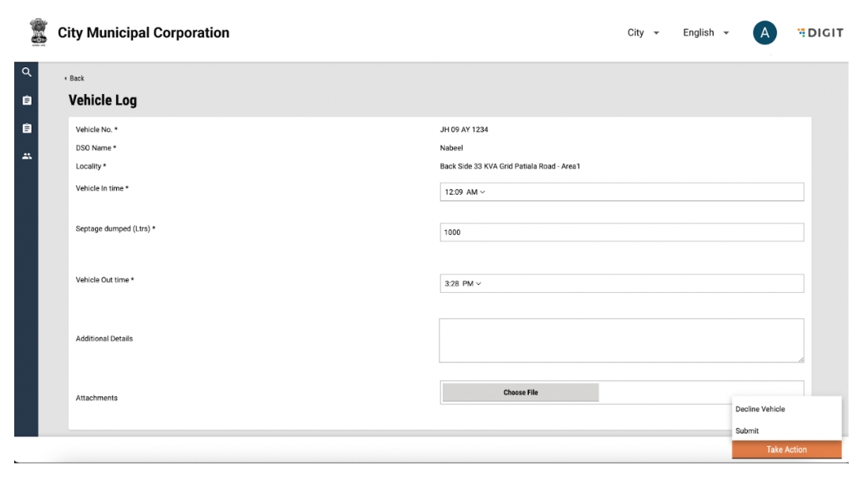Click the arrow icon beside Back
This screenshot has width=868, height=485.
66,78
